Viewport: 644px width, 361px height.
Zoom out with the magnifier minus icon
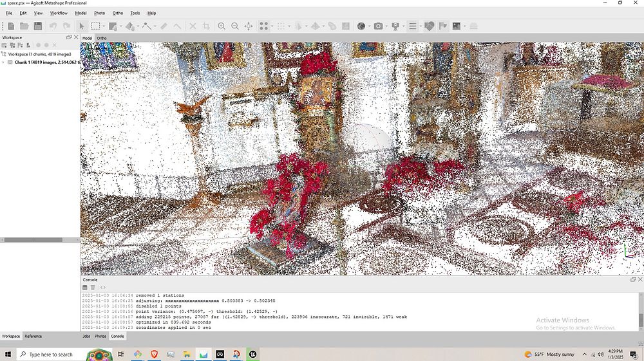coord(235,26)
